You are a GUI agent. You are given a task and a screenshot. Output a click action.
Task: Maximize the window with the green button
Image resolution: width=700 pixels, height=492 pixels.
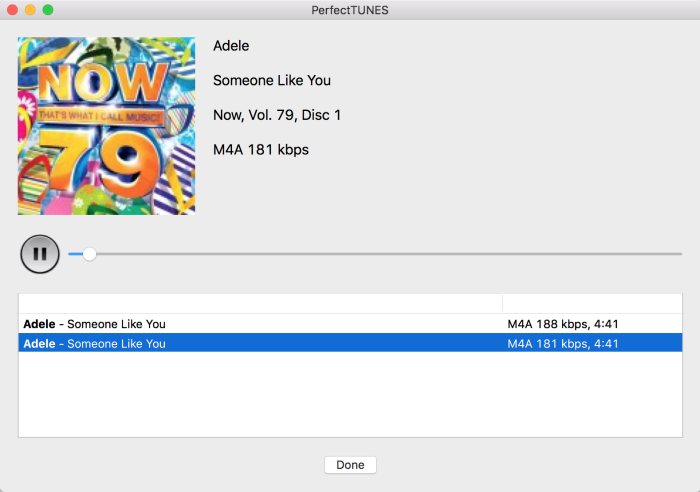pyautogui.click(x=48, y=9)
